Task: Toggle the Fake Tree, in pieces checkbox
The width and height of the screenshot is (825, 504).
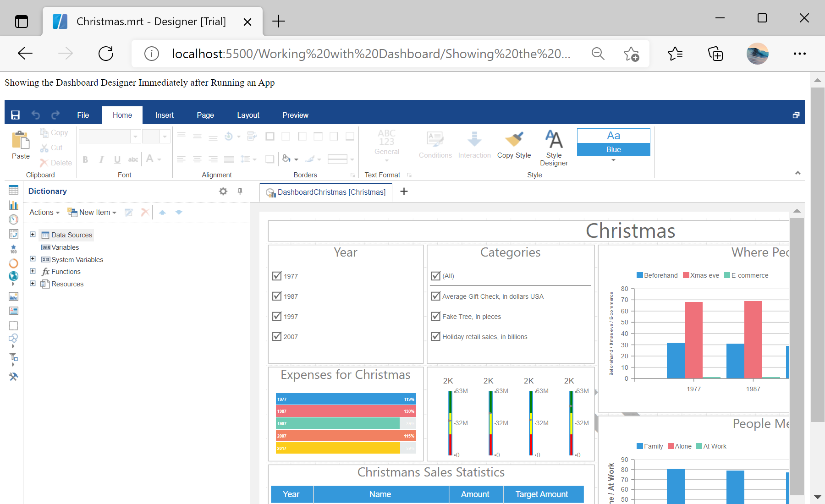Action: [436, 316]
